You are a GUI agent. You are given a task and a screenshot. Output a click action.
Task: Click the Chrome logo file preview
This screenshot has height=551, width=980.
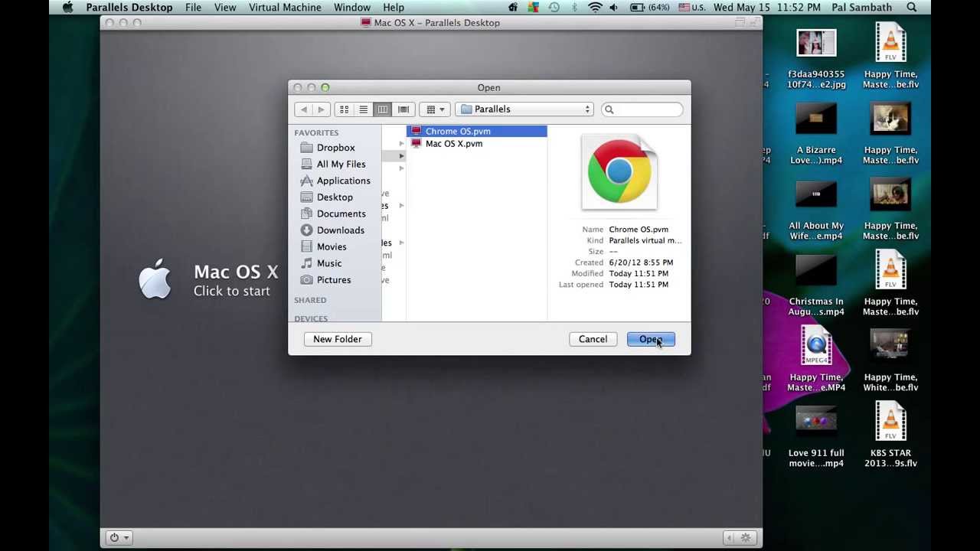tap(619, 172)
